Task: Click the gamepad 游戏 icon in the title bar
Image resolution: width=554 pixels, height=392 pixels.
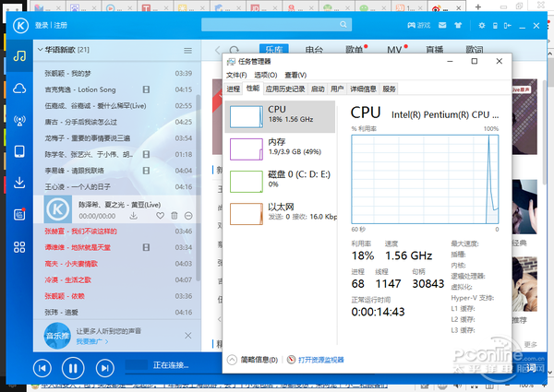Action: coord(418,26)
